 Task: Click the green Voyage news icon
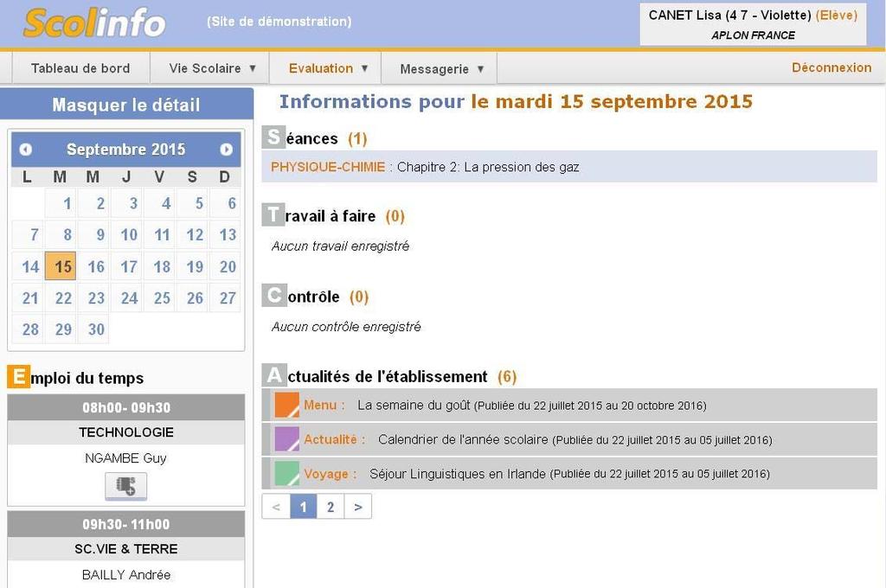[x=286, y=474]
